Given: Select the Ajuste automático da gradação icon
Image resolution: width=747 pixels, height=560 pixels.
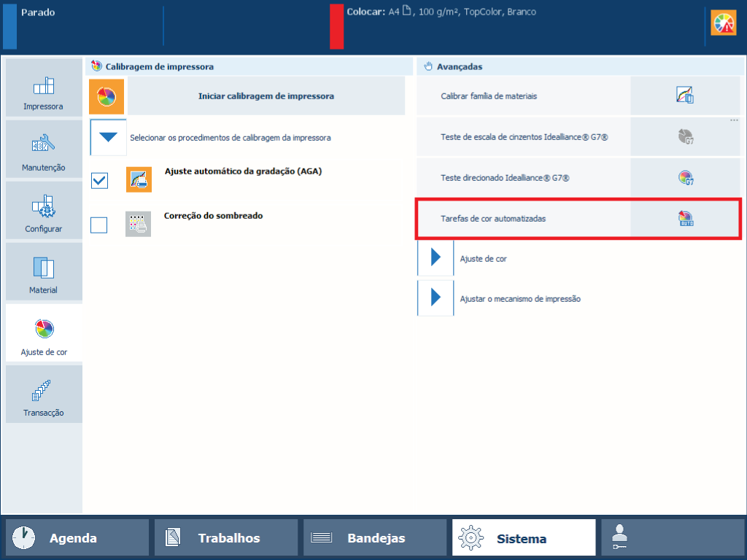Looking at the screenshot, I should 138,179.
